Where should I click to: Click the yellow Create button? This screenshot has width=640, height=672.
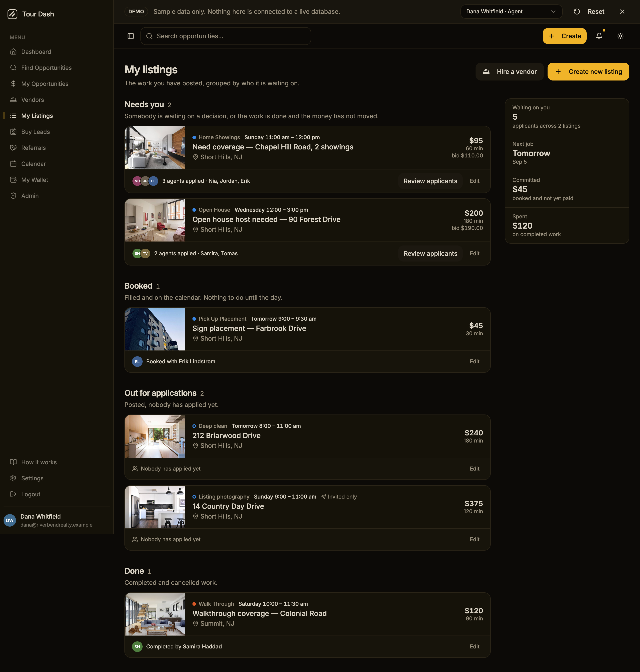[564, 36]
